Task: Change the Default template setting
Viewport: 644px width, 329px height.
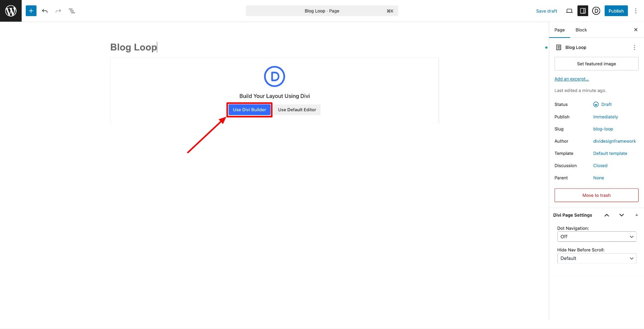Action: (610, 153)
